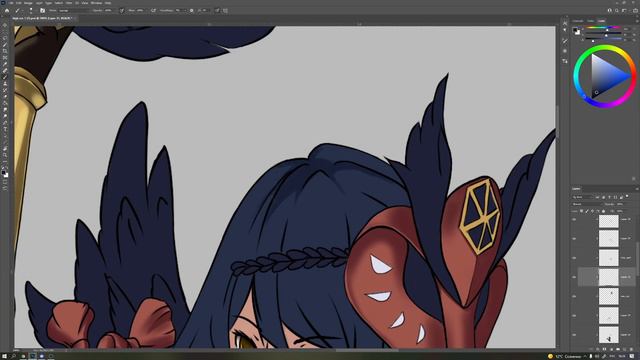Toggle pressure for size button
This screenshot has width=640, height=360.
(217, 11)
